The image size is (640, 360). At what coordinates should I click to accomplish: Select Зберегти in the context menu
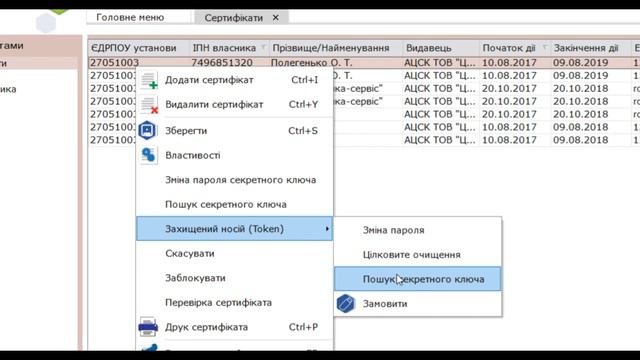(234, 131)
